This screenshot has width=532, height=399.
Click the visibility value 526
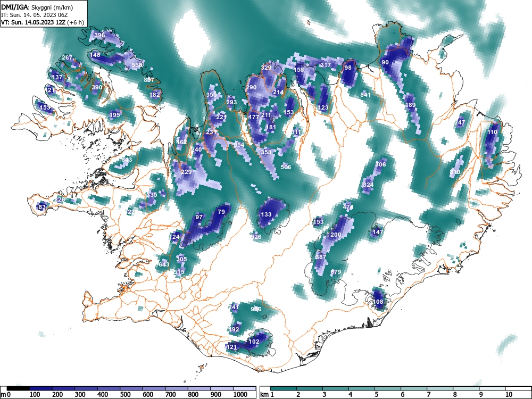point(256,237)
